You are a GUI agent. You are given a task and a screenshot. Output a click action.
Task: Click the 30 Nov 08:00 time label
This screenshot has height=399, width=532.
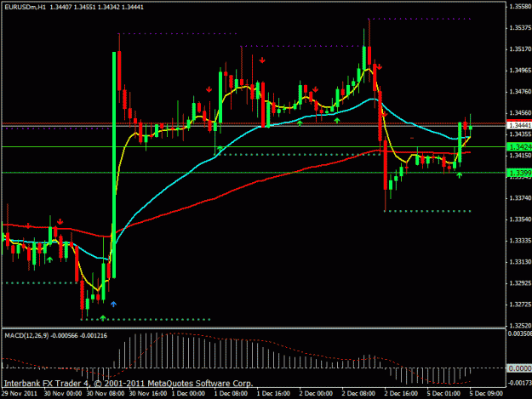[x=106, y=394]
